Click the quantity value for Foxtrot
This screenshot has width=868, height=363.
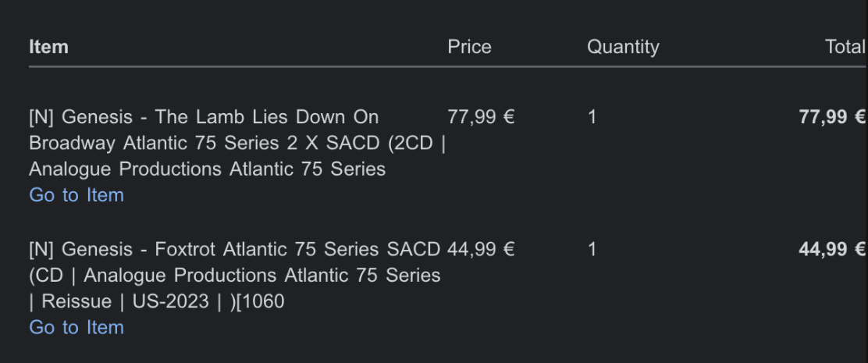[592, 250]
